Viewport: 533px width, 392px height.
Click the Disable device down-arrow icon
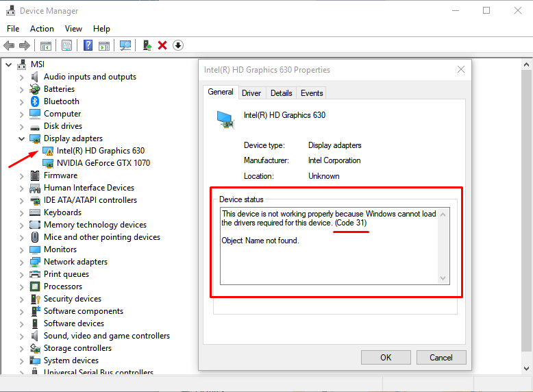pos(177,45)
